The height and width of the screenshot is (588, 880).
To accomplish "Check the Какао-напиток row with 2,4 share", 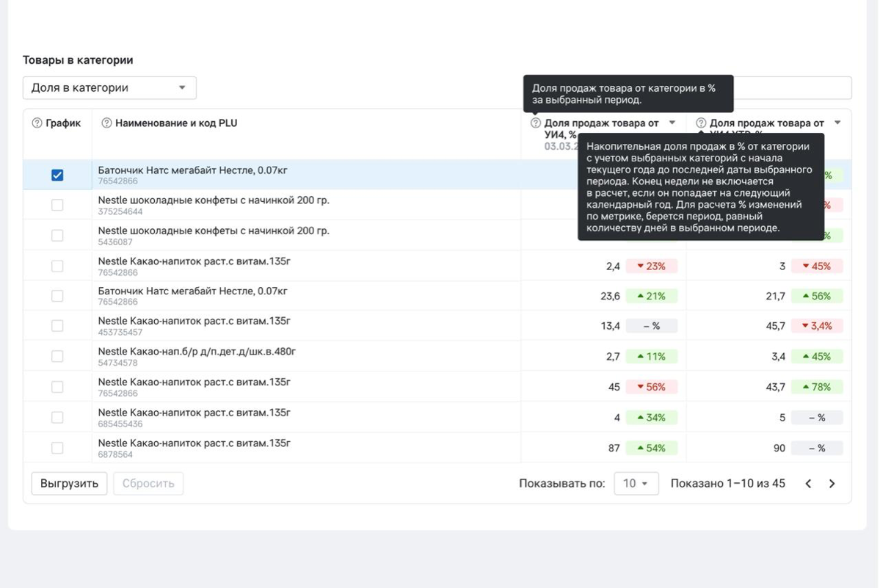I will tap(57, 266).
